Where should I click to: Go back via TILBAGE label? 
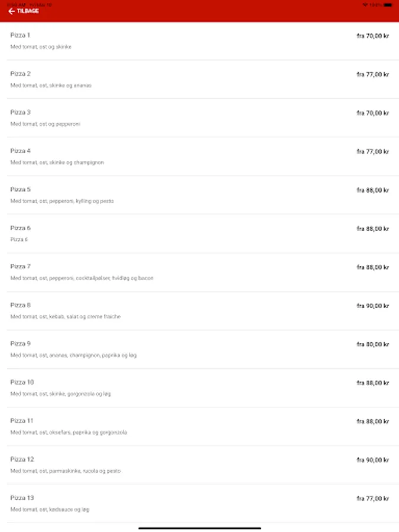click(28, 11)
